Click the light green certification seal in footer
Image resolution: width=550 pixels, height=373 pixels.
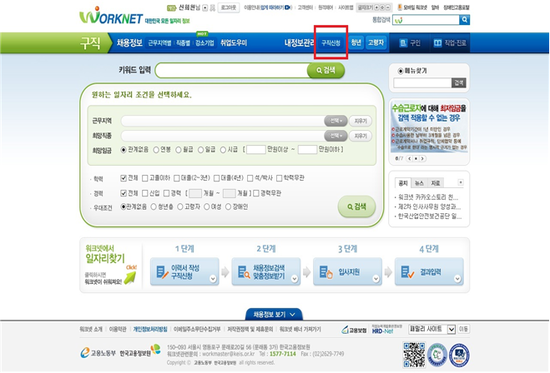[x=437, y=355]
